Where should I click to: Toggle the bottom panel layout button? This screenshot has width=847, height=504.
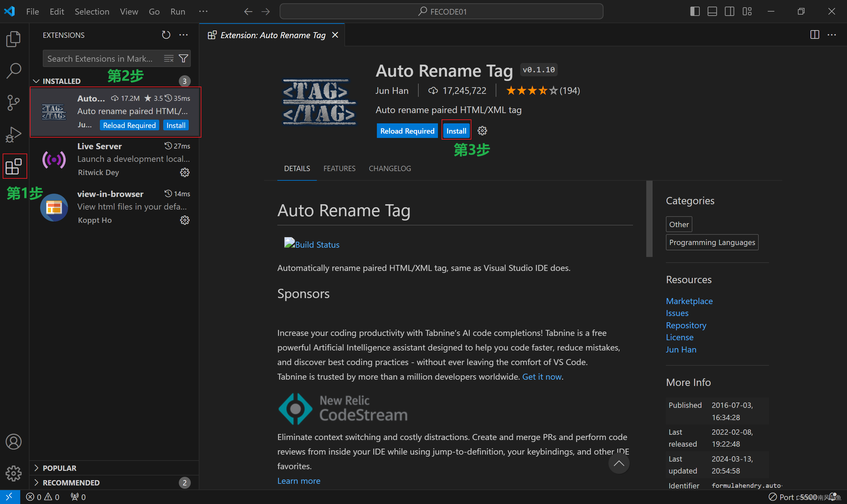[712, 11]
